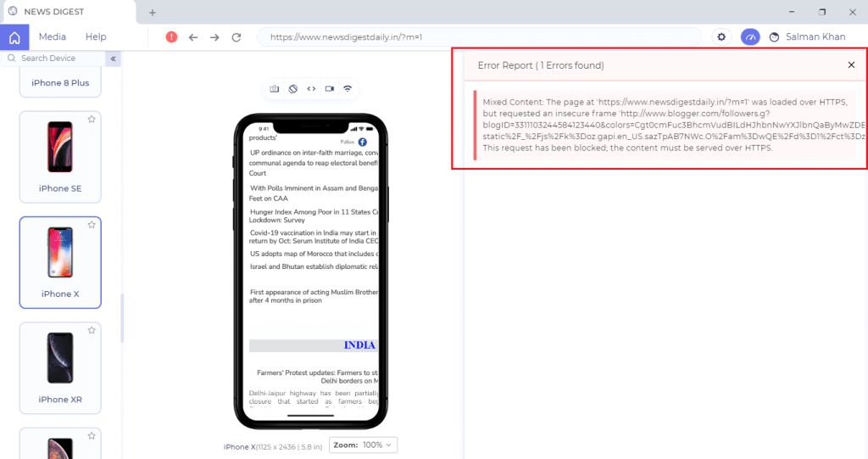Viewport: 868px width, 459px height.
Task: Open the code debugging tool icon
Action: tap(311, 88)
